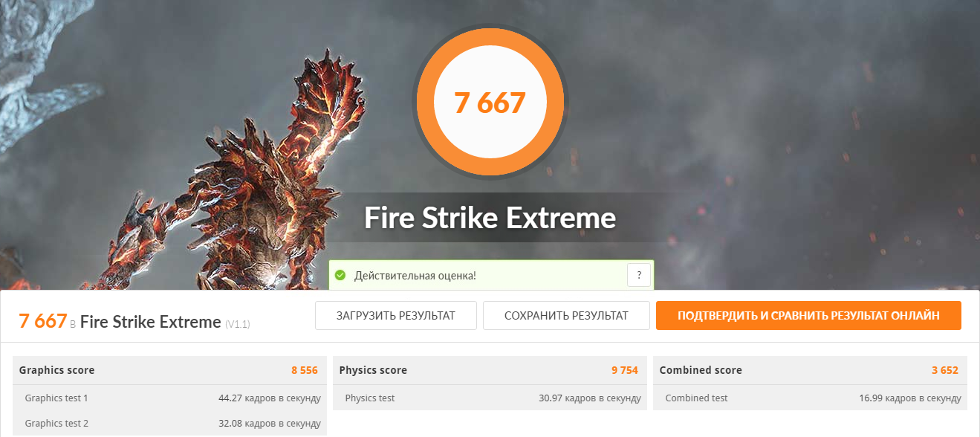Click СОХРАНИТЬ РЕЗУЛЬТАТ button
980x437 pixels.
(x=566, y=316)
